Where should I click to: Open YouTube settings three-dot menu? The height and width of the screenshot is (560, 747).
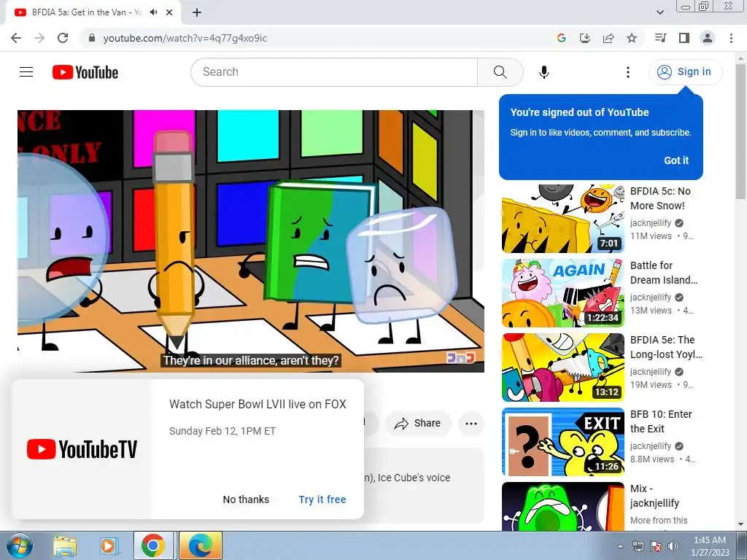click(x=628, y=72)
